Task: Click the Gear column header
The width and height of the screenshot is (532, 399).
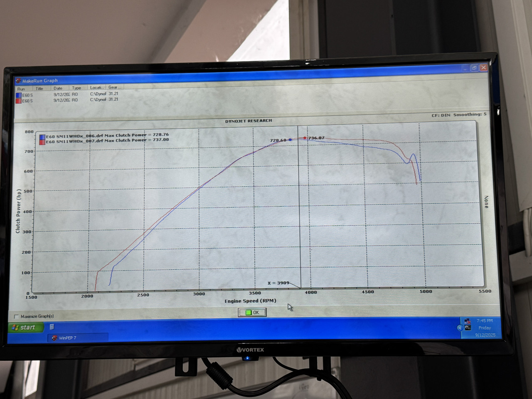Action: [x=115, y=87]
